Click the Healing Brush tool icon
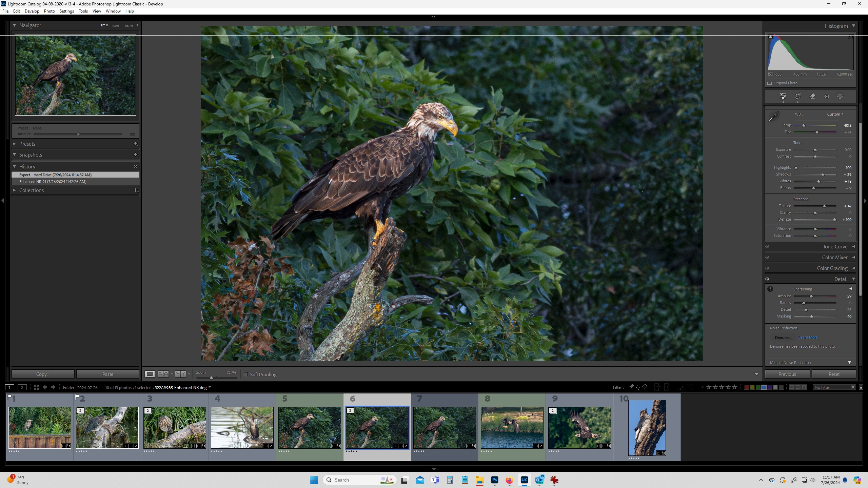This screenshot has width=868, height=488. [x=812, y=96]
